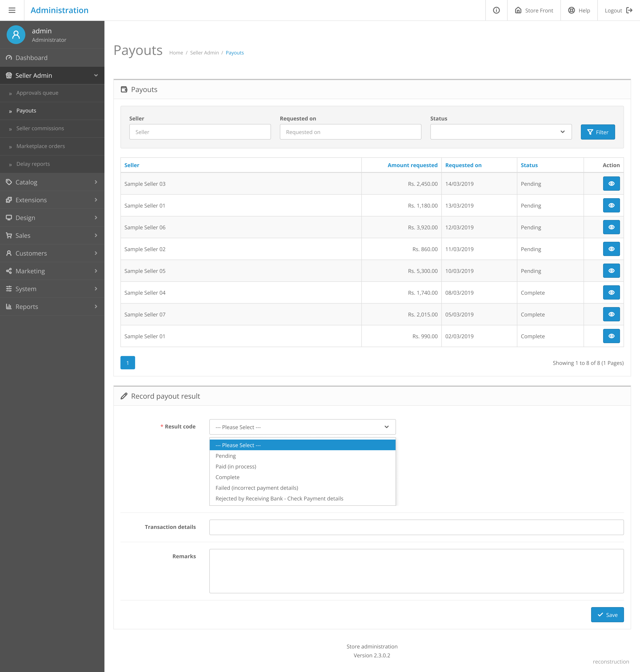Click the Seller filter input field
This screenshot has width=640, height=672.
point(200,132)
